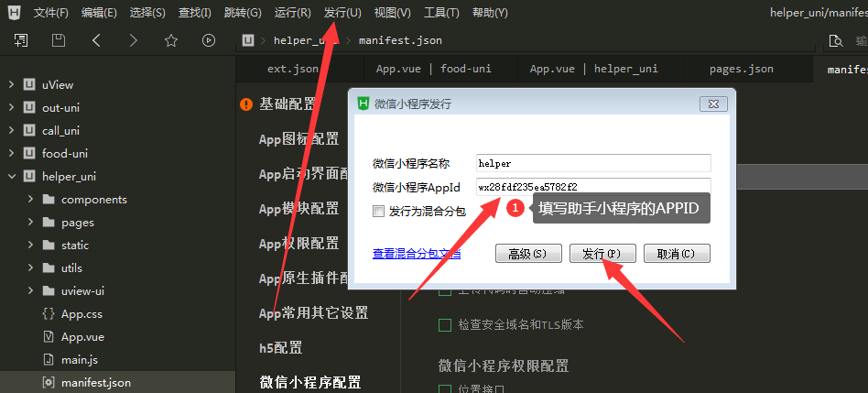The width and height of the screenshot is (868, 393).
Task: Click the run play icon in toolbar
Action: click(x=209, y=40)
